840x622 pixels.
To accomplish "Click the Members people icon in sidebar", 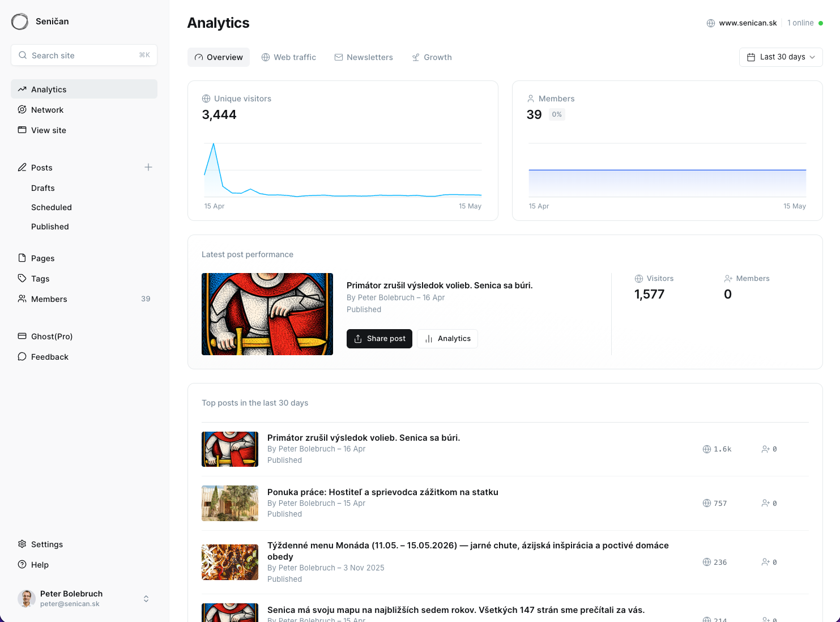I will [22, 299].
